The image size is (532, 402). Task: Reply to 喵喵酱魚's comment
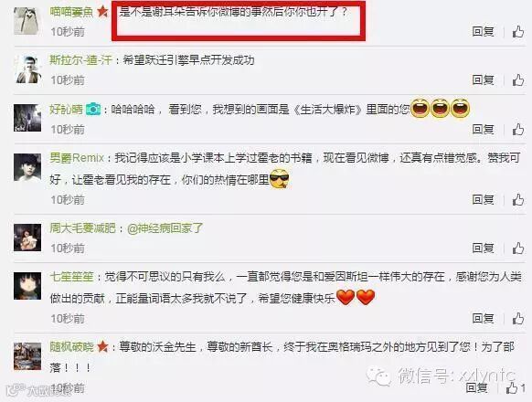(483, 32)
